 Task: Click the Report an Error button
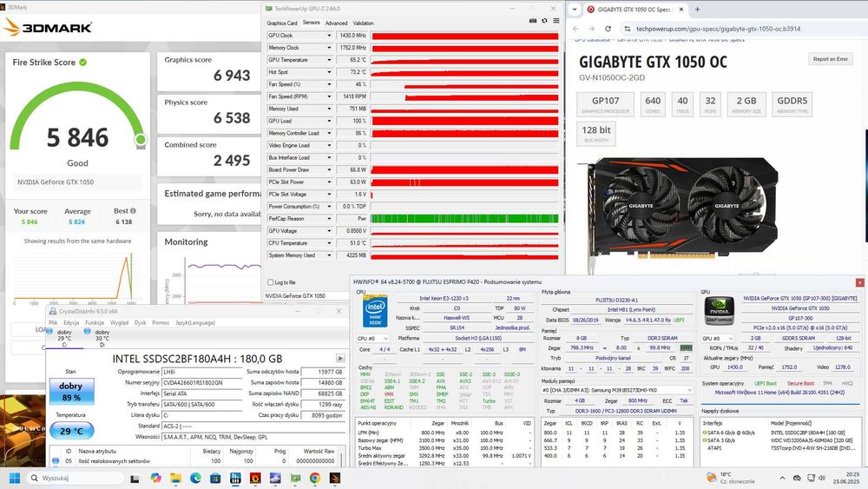pyautogui.click(x=831, y=59)
